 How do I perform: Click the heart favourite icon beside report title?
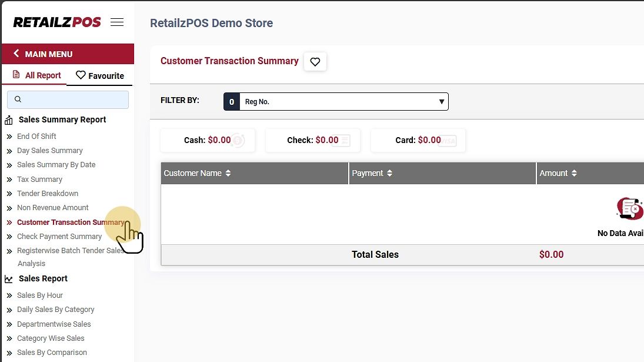click(315, 62)
